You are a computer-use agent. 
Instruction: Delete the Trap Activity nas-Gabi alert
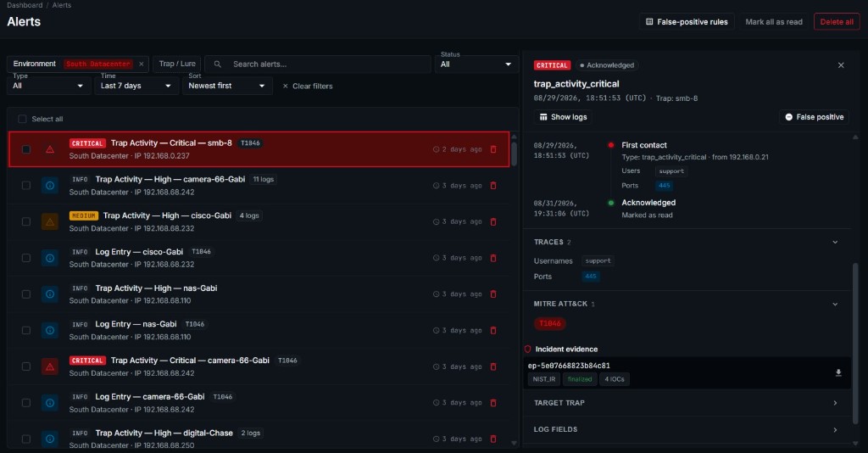coord(493,294)
